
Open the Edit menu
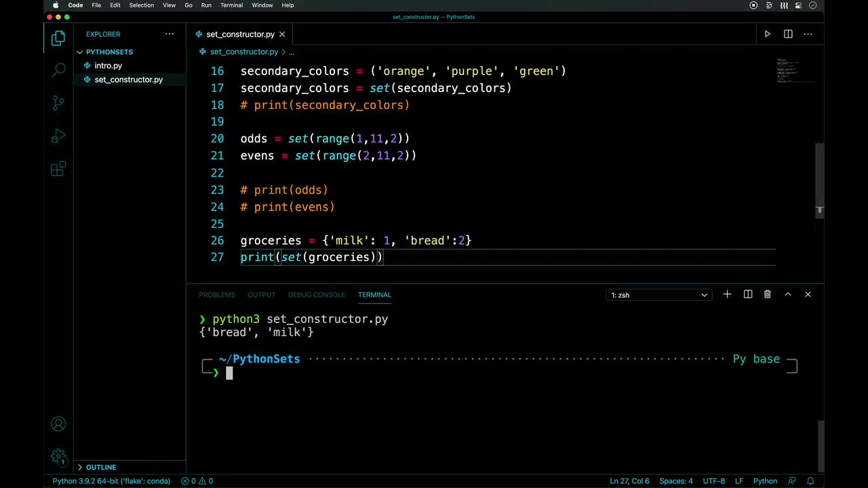115,5
